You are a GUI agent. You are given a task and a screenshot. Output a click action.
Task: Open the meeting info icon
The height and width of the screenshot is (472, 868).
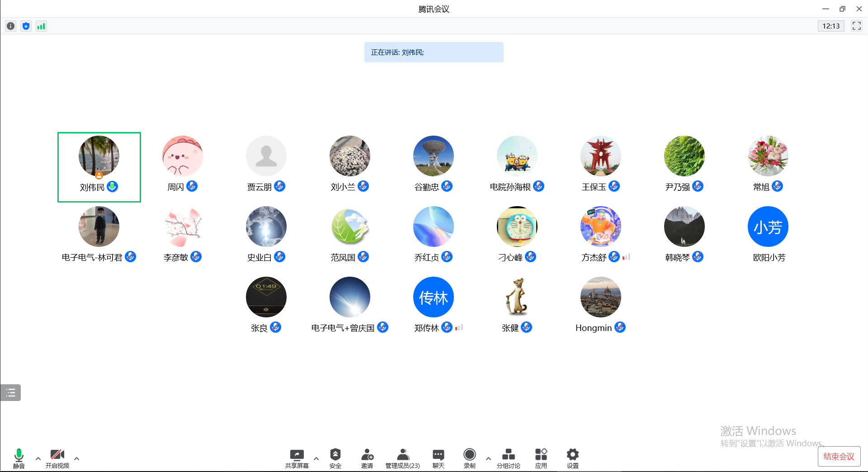point(11,26)
